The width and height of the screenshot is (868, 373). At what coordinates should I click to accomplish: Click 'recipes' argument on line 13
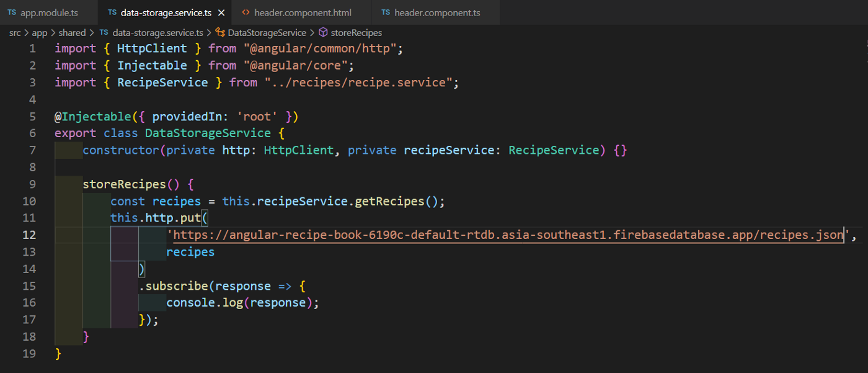coord(190,252)
